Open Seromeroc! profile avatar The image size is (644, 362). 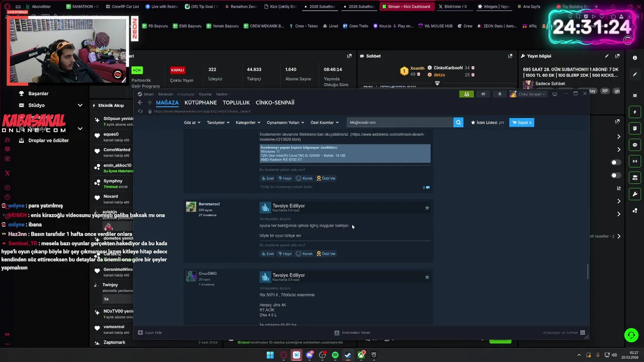tap(191, 207)
